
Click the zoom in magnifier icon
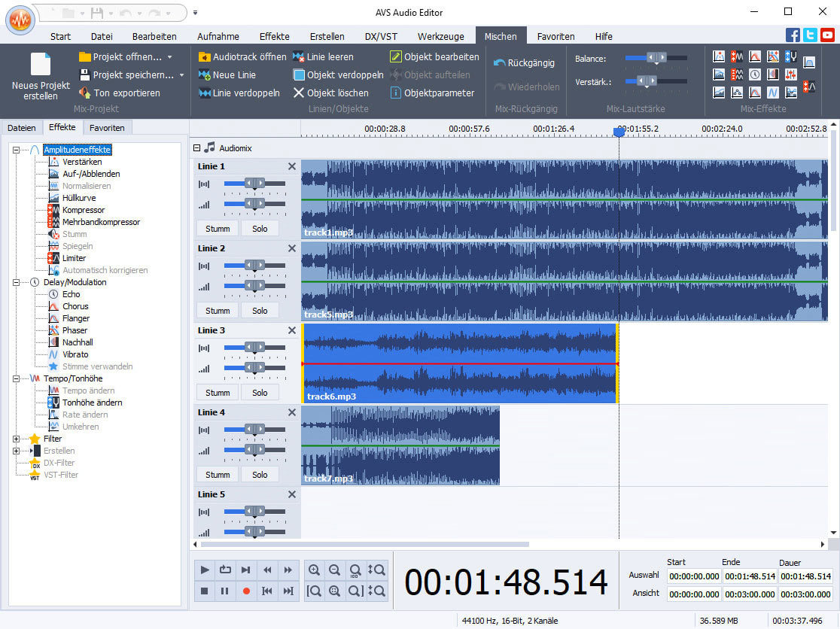click(315, 570)
